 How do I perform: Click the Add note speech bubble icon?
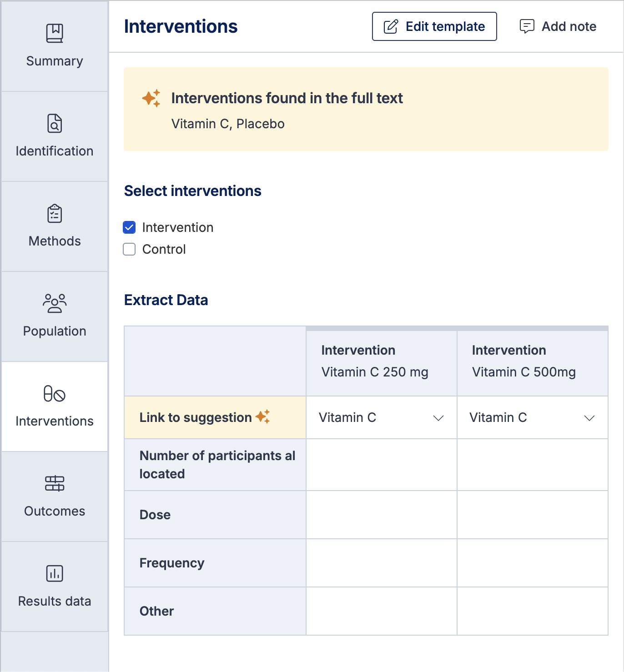click(527, 26)
